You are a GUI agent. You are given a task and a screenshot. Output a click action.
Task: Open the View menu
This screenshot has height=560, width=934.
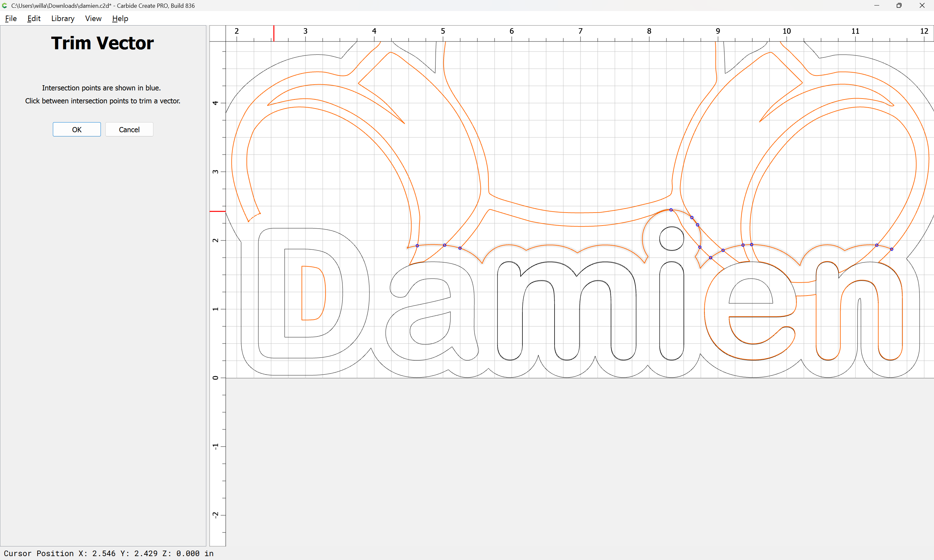(93, 18)
